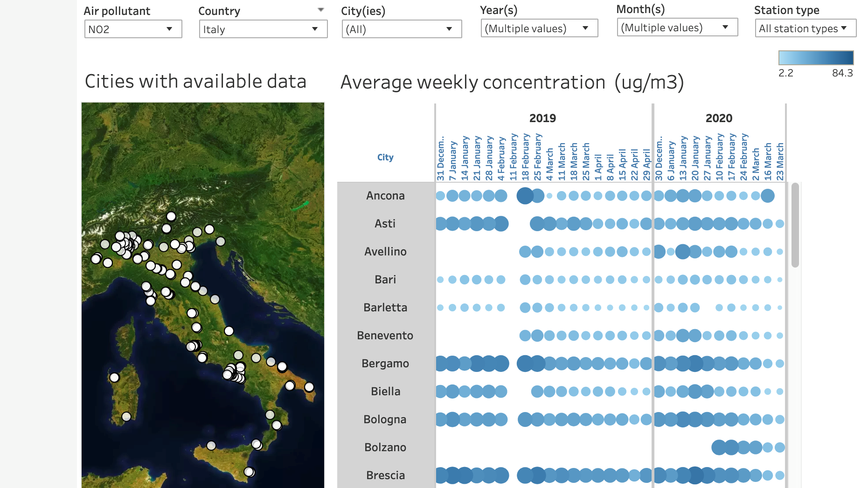Click the small caret above the Country filter
Image resolution: width=868 pixels, height=488 pixels.
[320, 10]
